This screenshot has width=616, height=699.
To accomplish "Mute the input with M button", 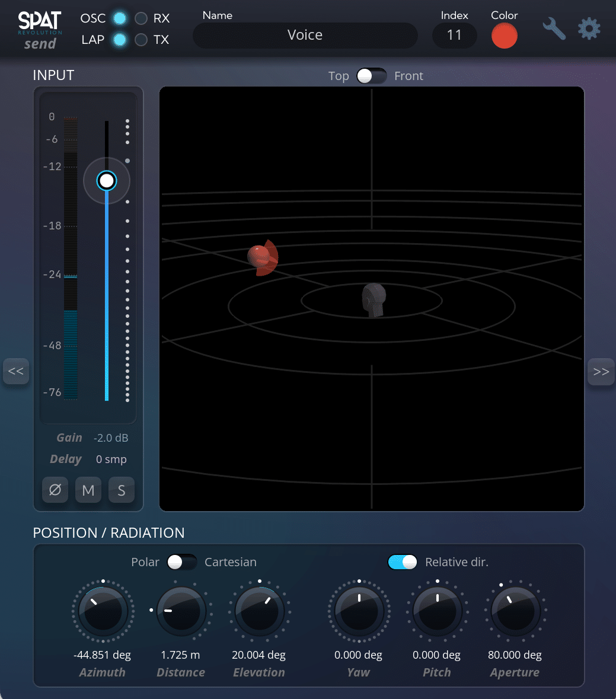I will coord(88,490).
